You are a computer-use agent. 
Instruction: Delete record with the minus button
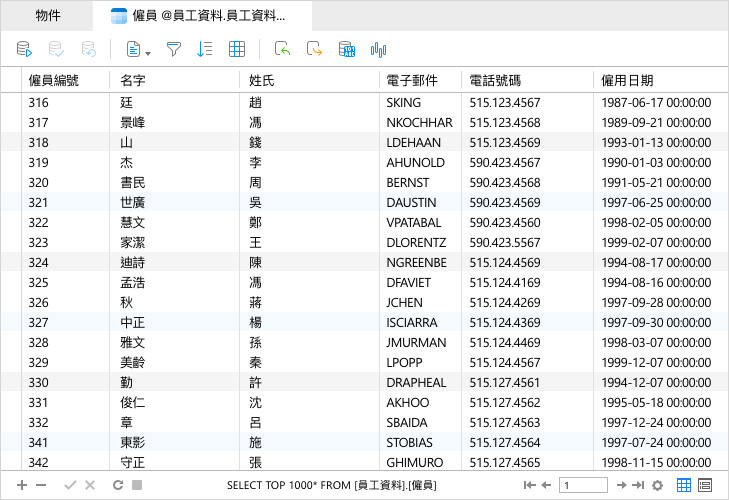(41, 485)
